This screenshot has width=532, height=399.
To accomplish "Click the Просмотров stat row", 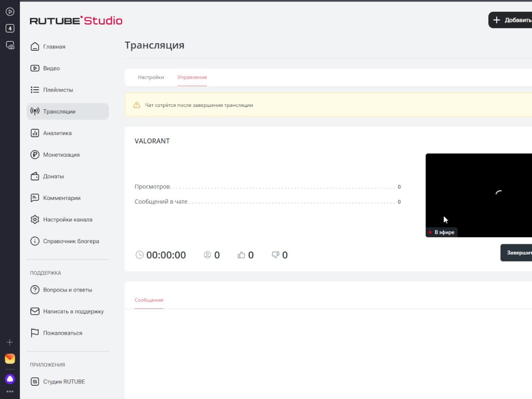I will 267,187.
